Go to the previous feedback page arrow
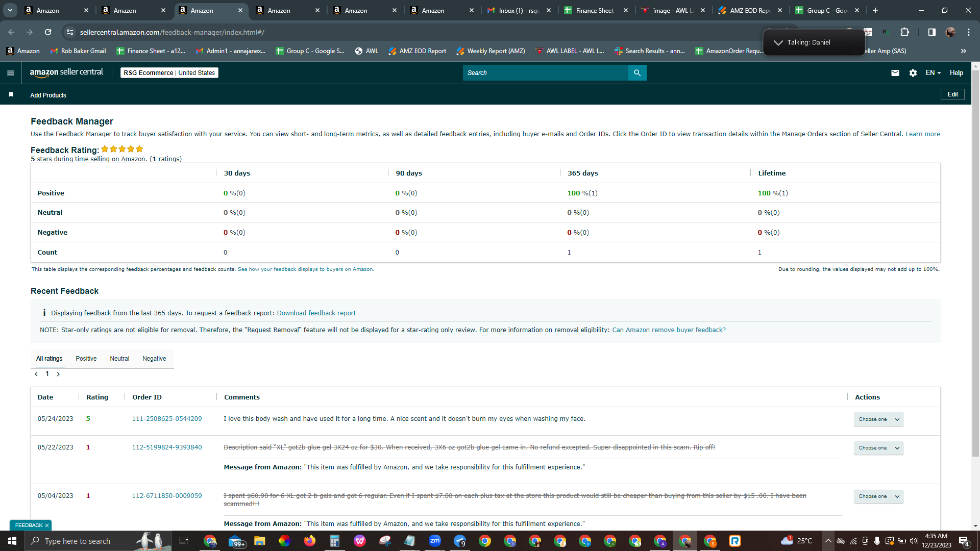 (x=36, y=374)
